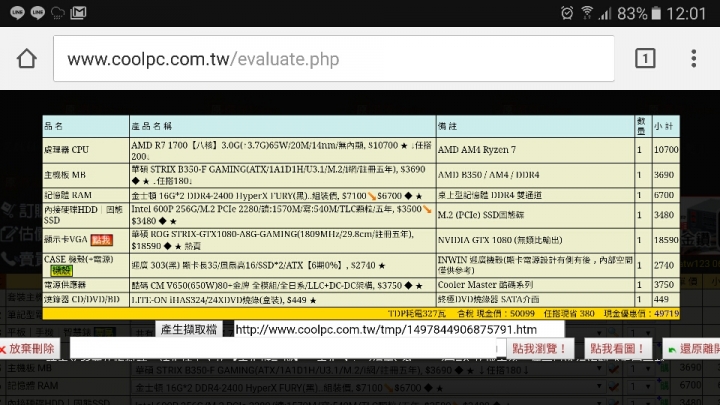The image size is (720, 405).
Task: Open quantity dropdown in background 記憶體 RAM row
Action: coord(640,387)
